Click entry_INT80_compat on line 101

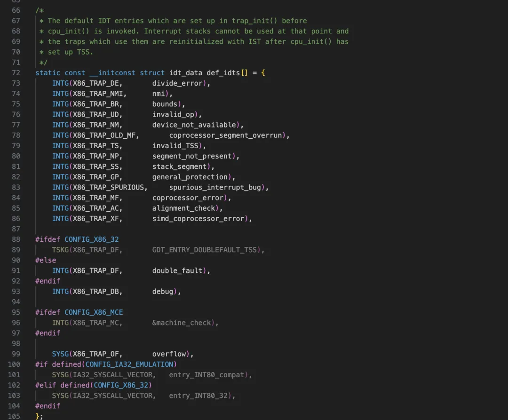tap(206, 375)
